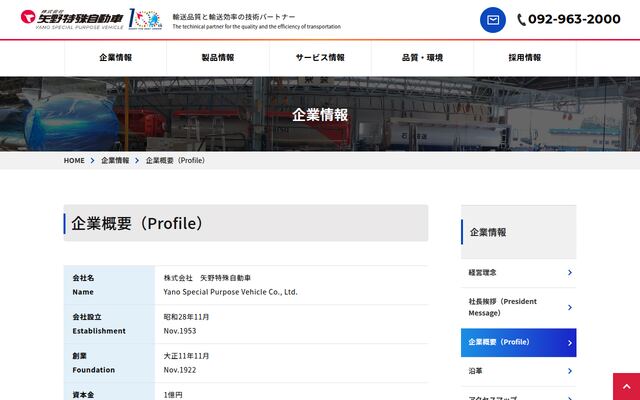The width and height of the screenshot is (640, 400).
Task: Click the 資本金 header cell
Action: tap(109, 392)
